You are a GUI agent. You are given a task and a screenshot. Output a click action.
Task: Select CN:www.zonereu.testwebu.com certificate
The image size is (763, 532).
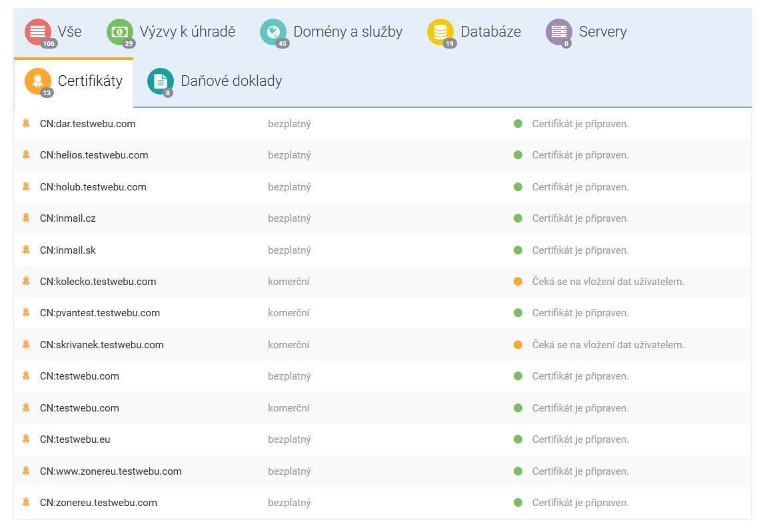point(111,471)
